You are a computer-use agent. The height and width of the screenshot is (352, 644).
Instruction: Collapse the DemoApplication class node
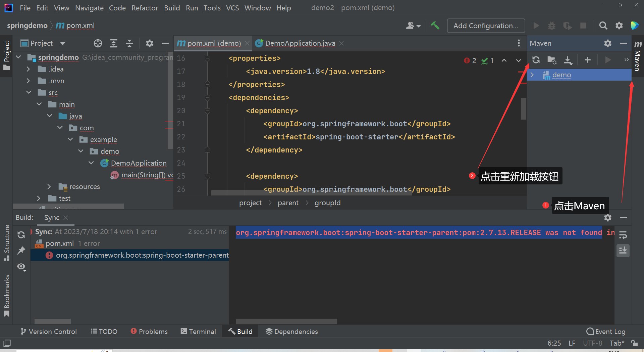click(91, 163)
